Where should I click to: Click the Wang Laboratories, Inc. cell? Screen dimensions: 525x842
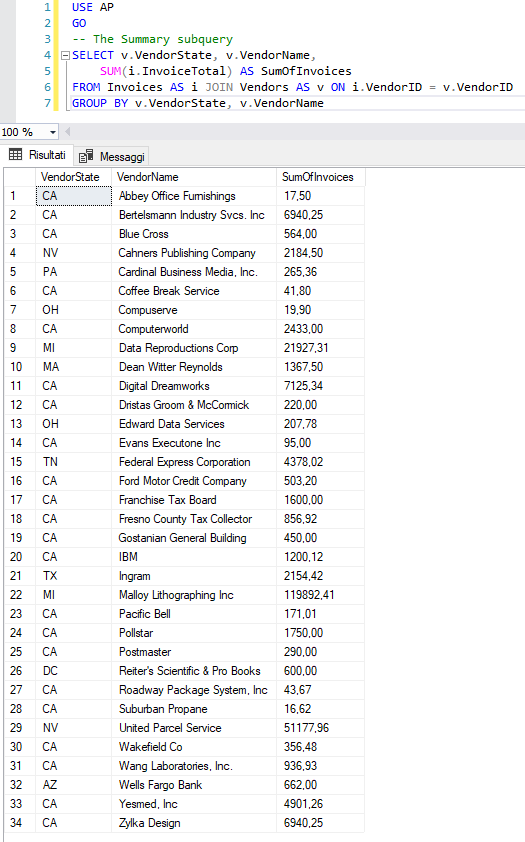click(194, 766)
